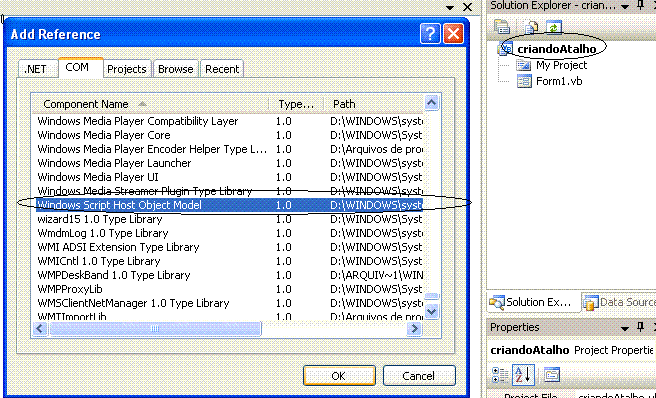656x398 pixels.
Task: Select WMPDeskBand 1.0 Type Library row
Action: [x=229, y=275]
